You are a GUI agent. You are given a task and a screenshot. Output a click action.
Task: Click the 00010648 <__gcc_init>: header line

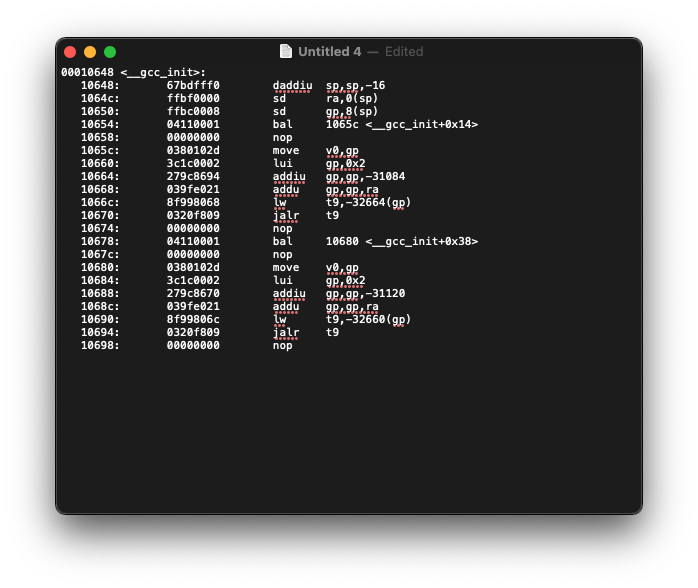pos(133,72)
